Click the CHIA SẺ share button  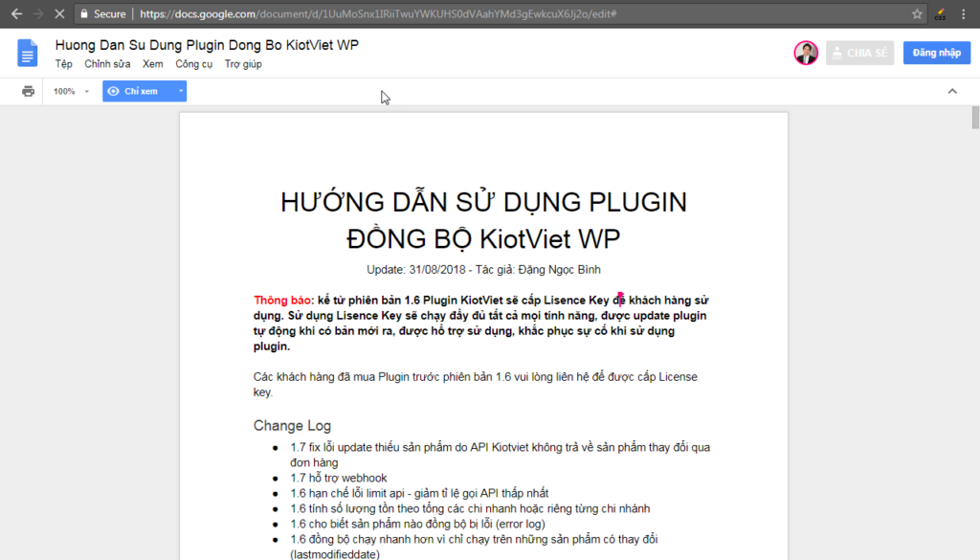[x=860, y=53]
